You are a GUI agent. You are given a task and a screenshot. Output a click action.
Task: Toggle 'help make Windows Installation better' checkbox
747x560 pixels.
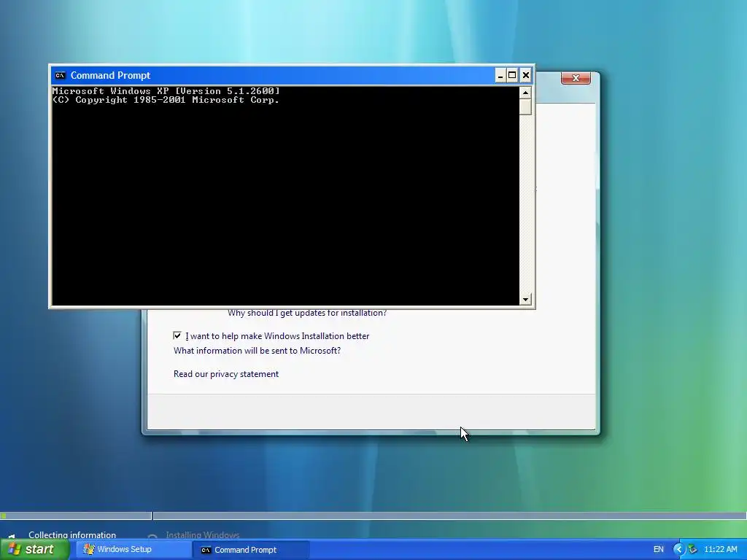point(177,335)
